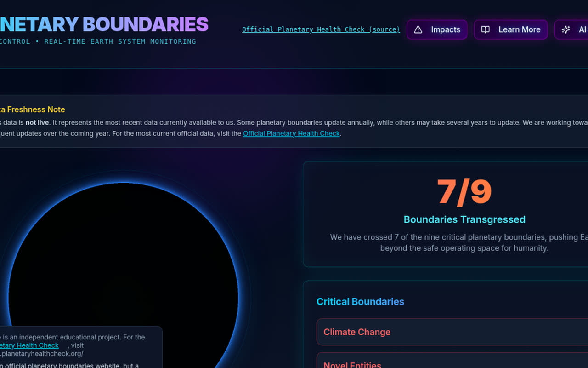
Task: Click the Planetary Boundaries title heading
Action: 104,24
